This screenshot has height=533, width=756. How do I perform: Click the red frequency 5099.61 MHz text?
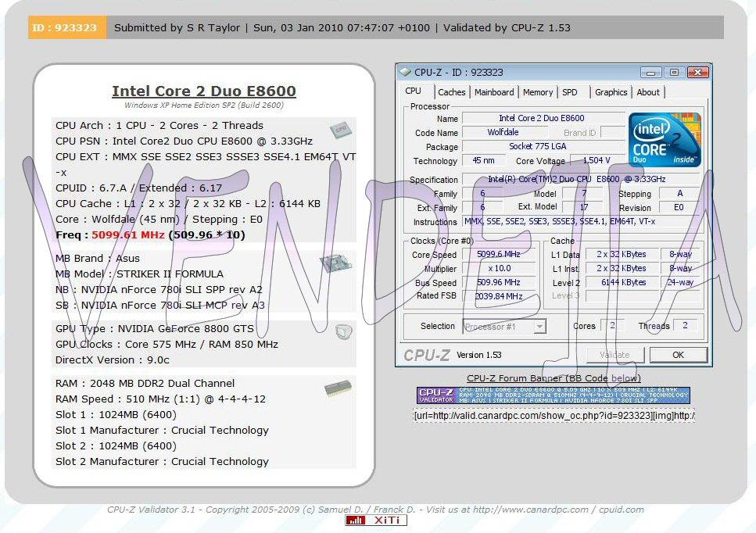tap(128, 235)
